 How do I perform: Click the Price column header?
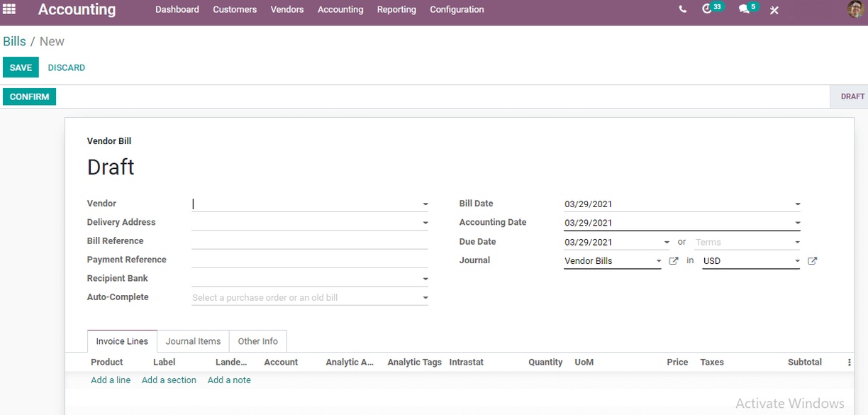point(677,362)
